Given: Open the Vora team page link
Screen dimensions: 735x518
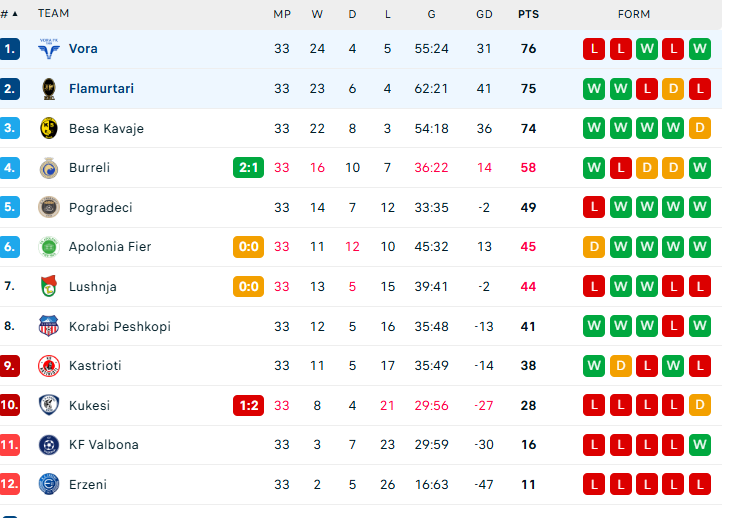Looking at the screenshot, I should pyautogui.click(x=83, y=48).
